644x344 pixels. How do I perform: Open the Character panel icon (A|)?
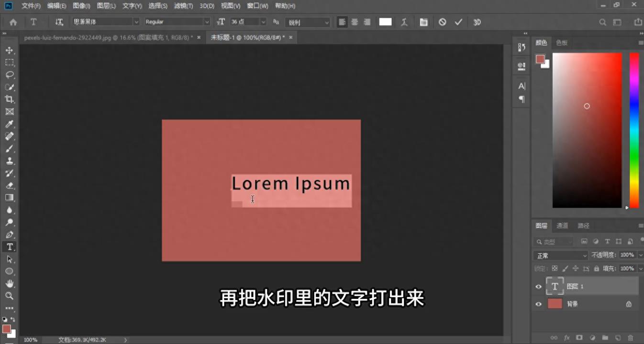522,86
